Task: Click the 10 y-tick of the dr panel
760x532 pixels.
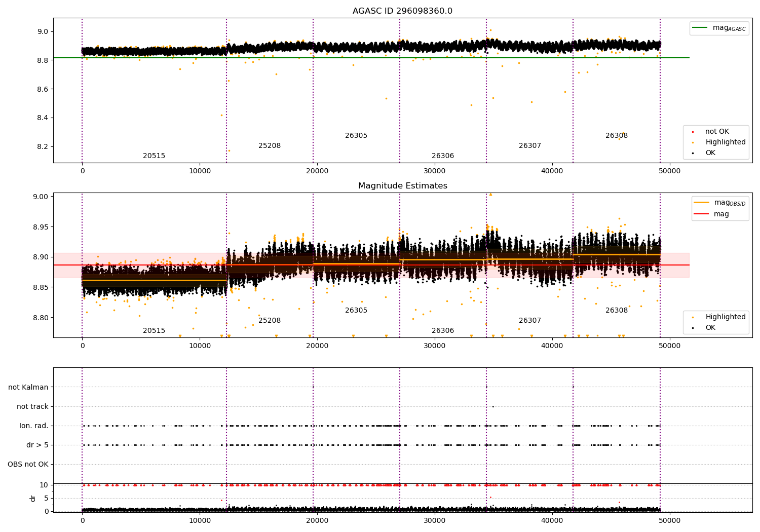Action: coord(44,485)
